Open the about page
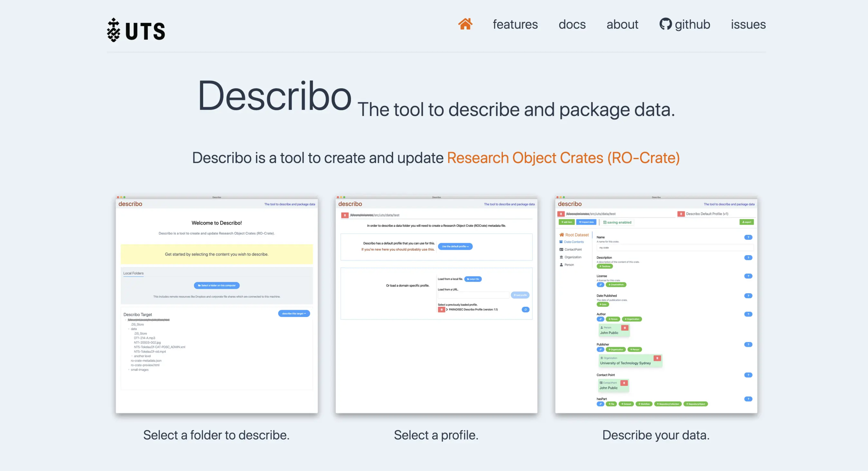 pyautogui.click(x=622, y=24)
